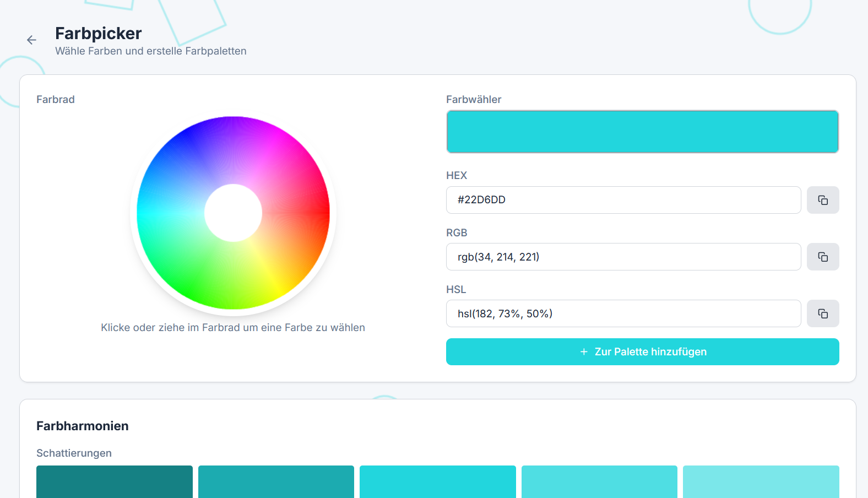This screenshot has height=498, width=868.
Task: Add color via Zur Palette hinzufügen button
Action: [650, 351]
